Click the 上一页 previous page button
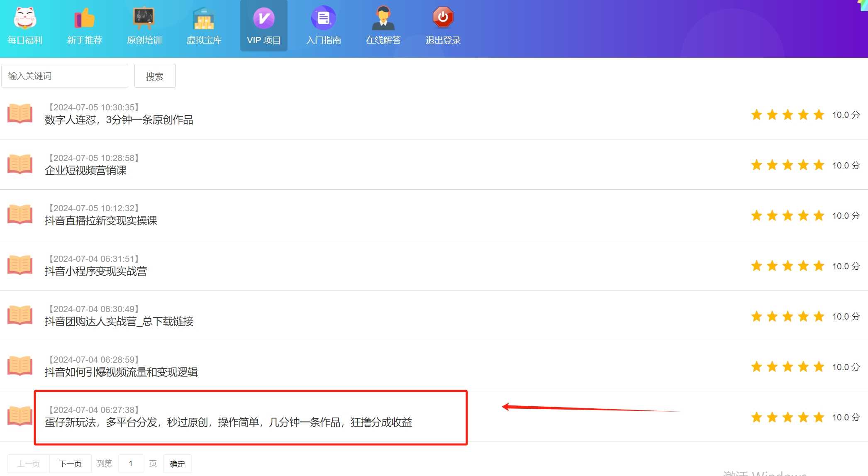The image size is (868, 476). coord(29,464)
